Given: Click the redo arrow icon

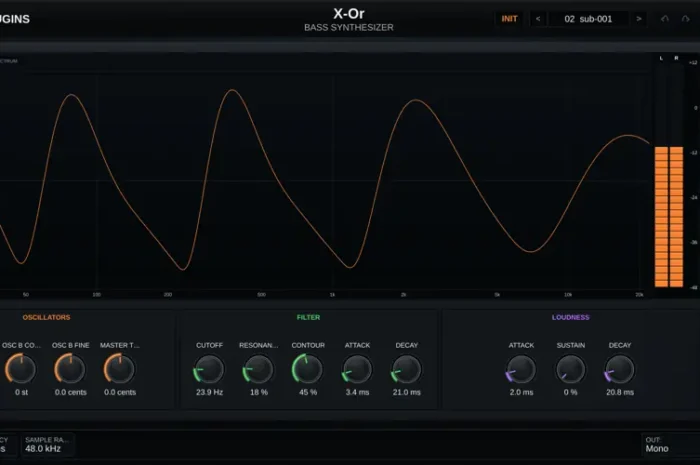Looking at the screenshot, I should coord(685,19).
